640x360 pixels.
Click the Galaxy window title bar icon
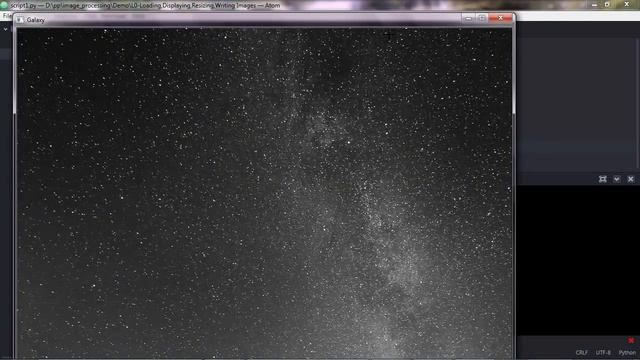coord(20,20)
